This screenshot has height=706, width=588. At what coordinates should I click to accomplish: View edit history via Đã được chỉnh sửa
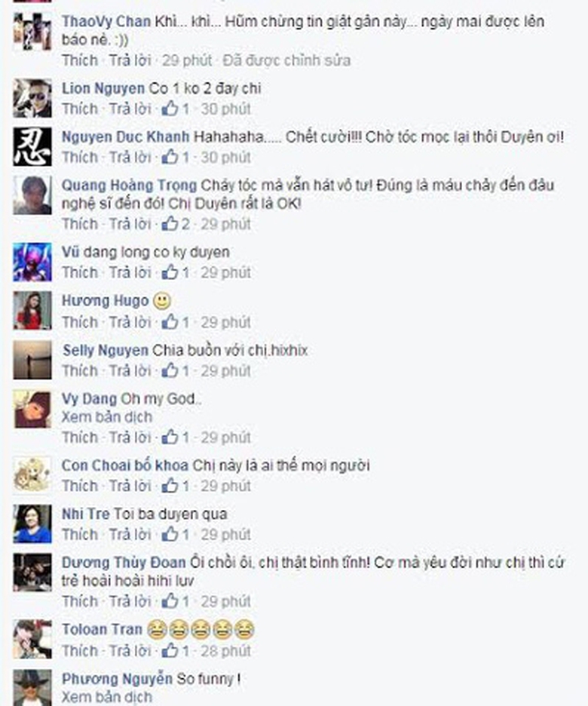[x=286, y=60]
